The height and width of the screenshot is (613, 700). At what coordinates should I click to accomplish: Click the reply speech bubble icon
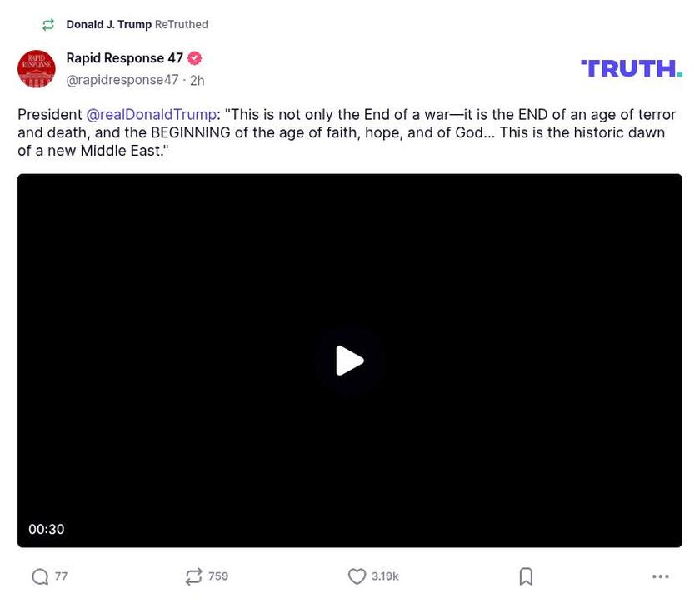[40, 576]
